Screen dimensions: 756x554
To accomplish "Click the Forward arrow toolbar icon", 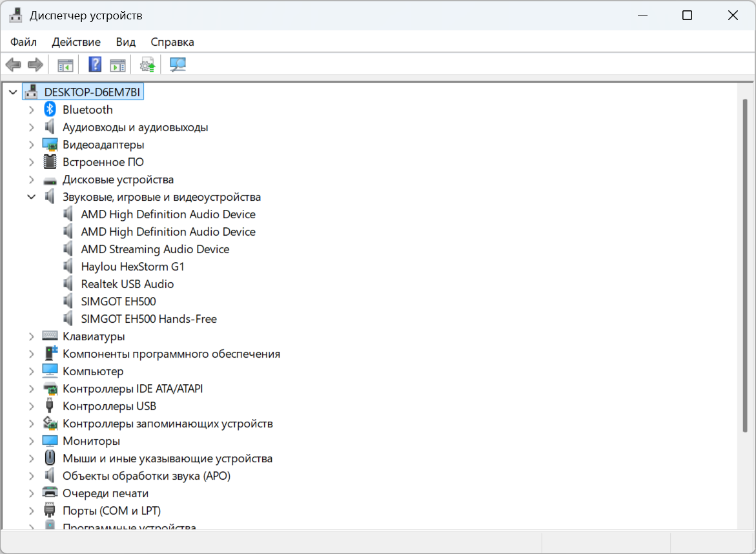I will click(36, 65).
